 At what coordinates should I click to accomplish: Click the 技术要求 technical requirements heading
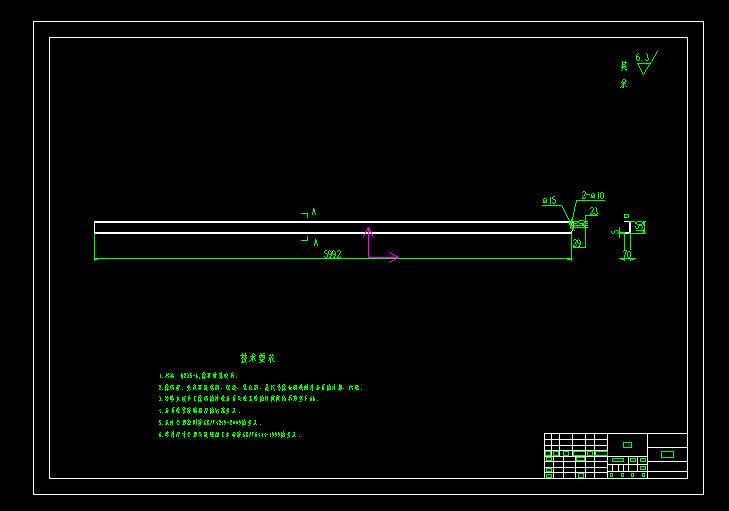[x=258, y=358]
